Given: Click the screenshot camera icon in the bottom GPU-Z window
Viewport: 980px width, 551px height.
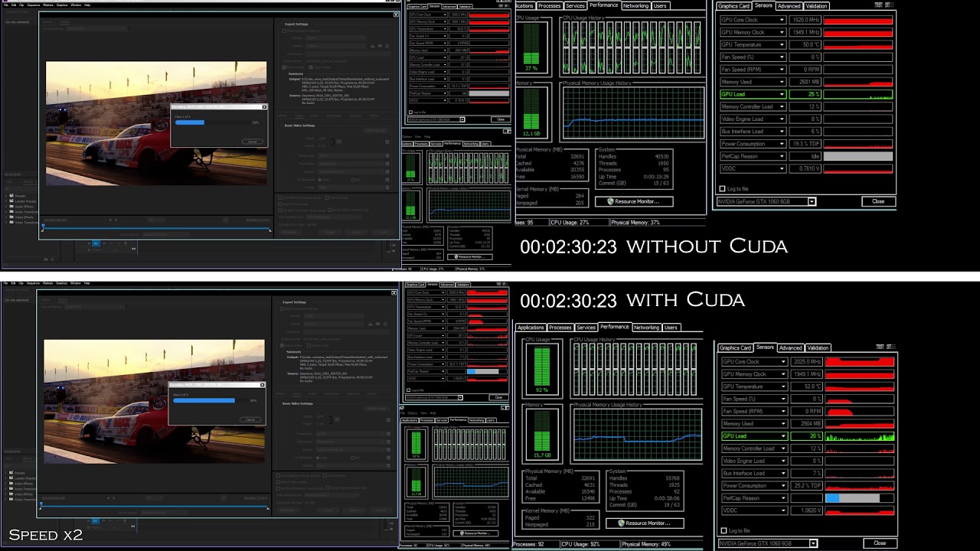Looking at the screenshot, I should (880, 347).
